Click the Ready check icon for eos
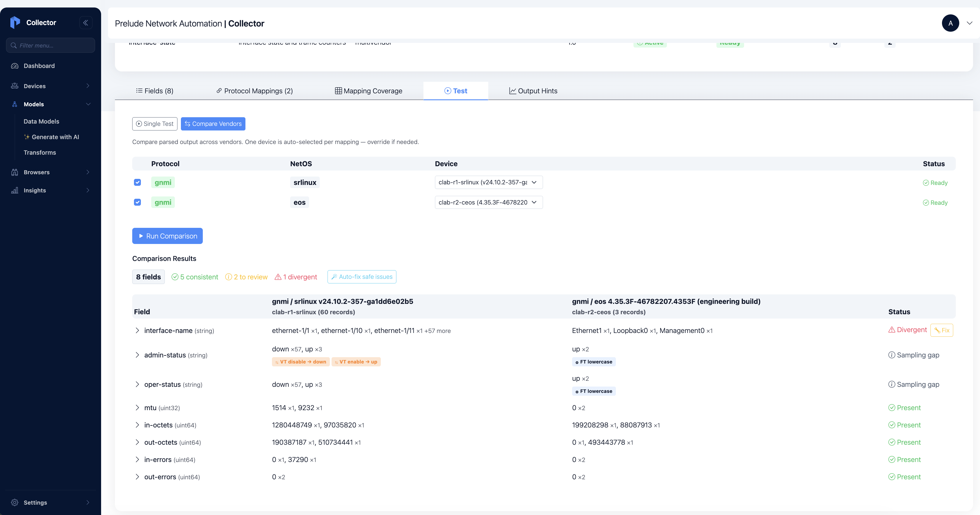This screenshot has height=515, width=980. pyautogui.click(x=926, y=203)
